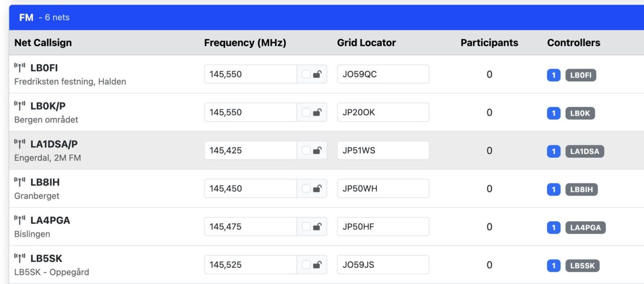Viewport: 644px width, 284px height.
Task: Tick the frequency lock checkbox for LB0K/P
Action: pyautogui.click(x=306, y=113)
